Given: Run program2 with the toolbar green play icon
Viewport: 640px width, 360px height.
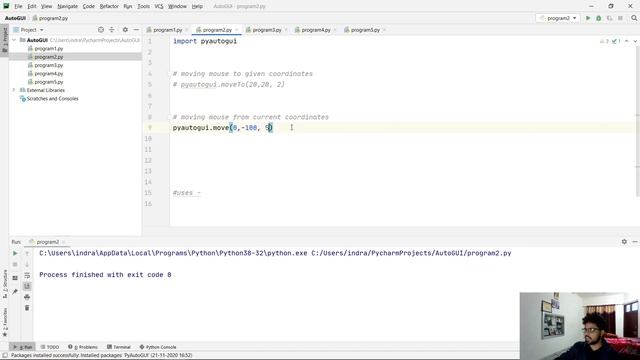Looking at the screenshot, I should pos(588,18).
